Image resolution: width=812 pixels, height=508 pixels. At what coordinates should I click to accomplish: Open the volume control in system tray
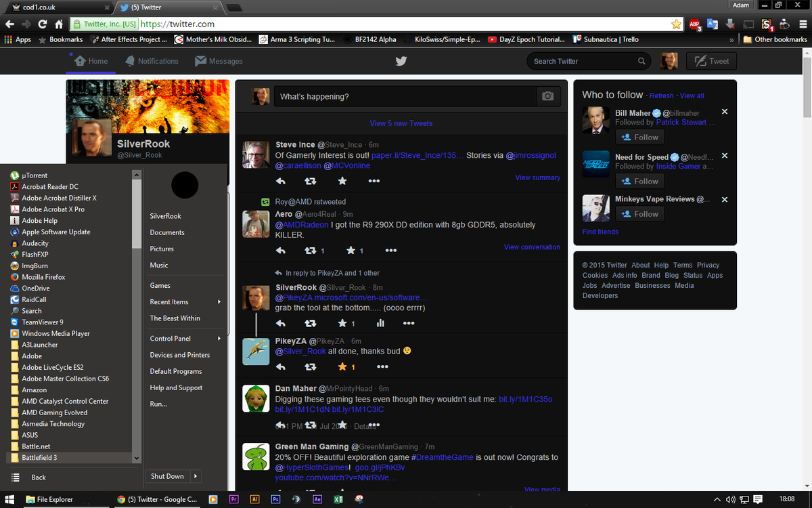click(730, 500)
